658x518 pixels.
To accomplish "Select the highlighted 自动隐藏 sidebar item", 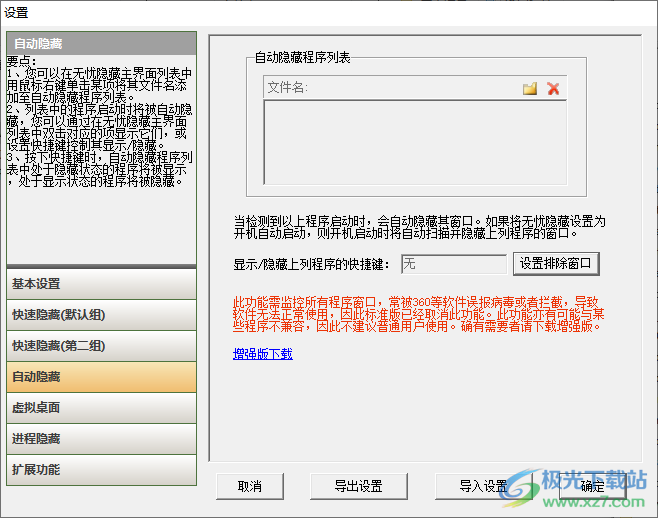I will coord(101,377).
